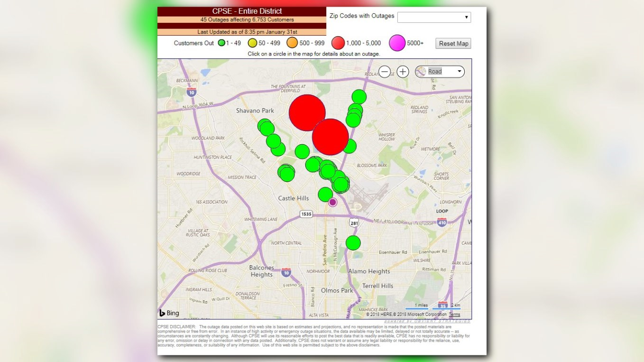The height and width of the screenshot is (362, 644).
Task: Click the magenta 5000+ legend circle
Action: pyautogui.click(x=396, y=43)
